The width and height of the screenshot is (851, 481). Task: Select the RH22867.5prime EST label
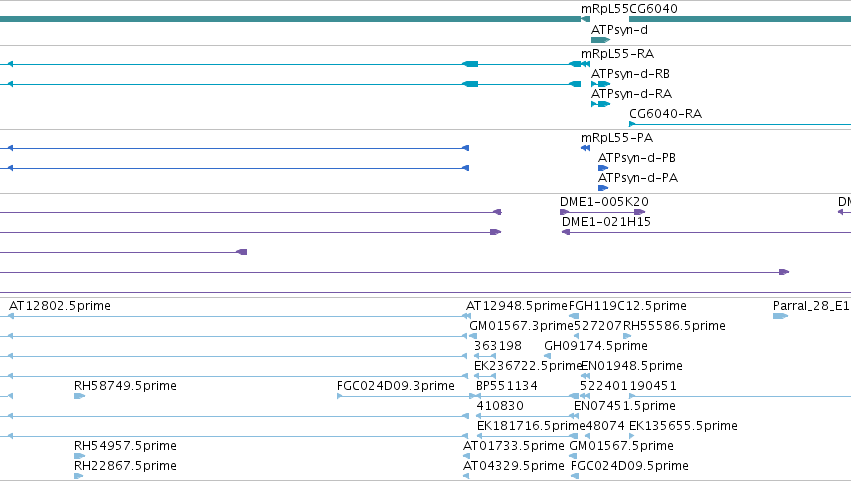(x=125, y=466)
